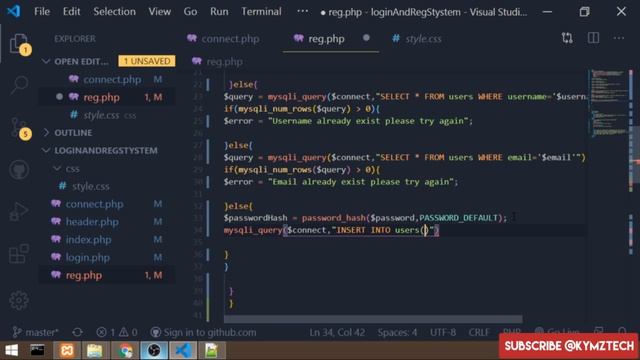Change indentation via Spaces: 4
The width and height of the screenshot is (640, 360).
[x=397, y=332]
